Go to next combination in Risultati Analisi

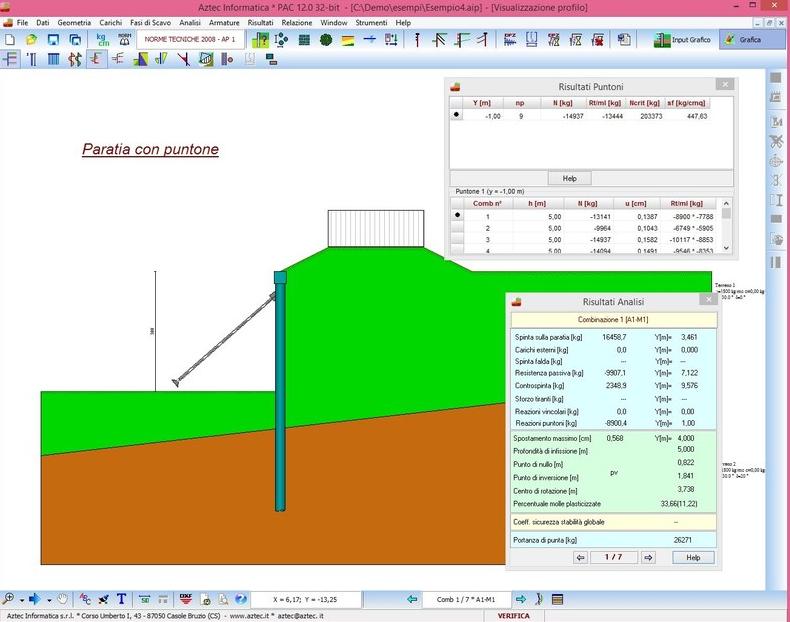tap(648, 558)
